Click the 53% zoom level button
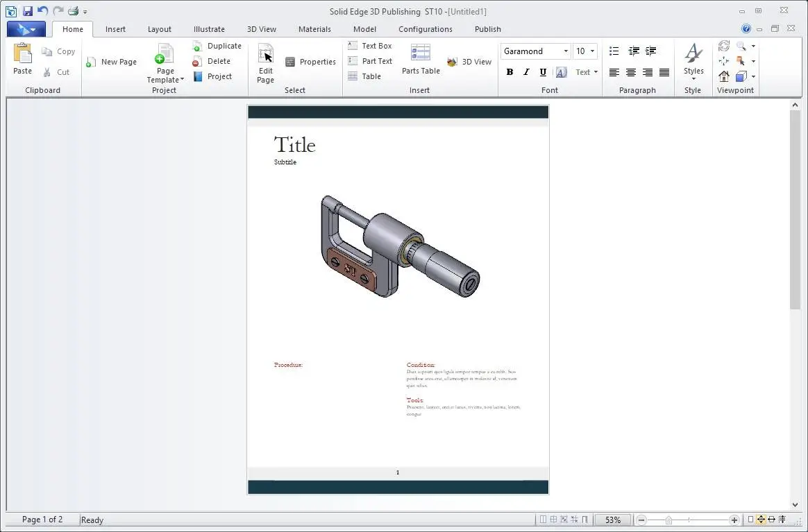 pyautogui.click(x=613, y=520)
